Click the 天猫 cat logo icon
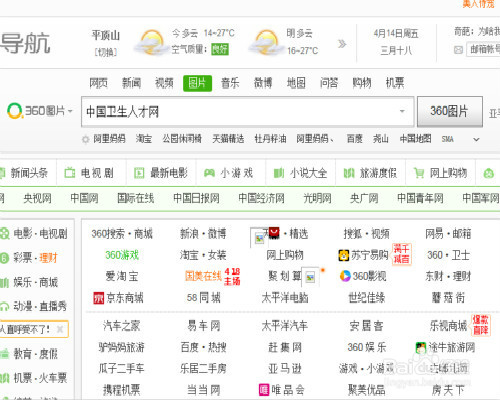Image resolution: width=500 pixels, height=400 pixels. 274,232
